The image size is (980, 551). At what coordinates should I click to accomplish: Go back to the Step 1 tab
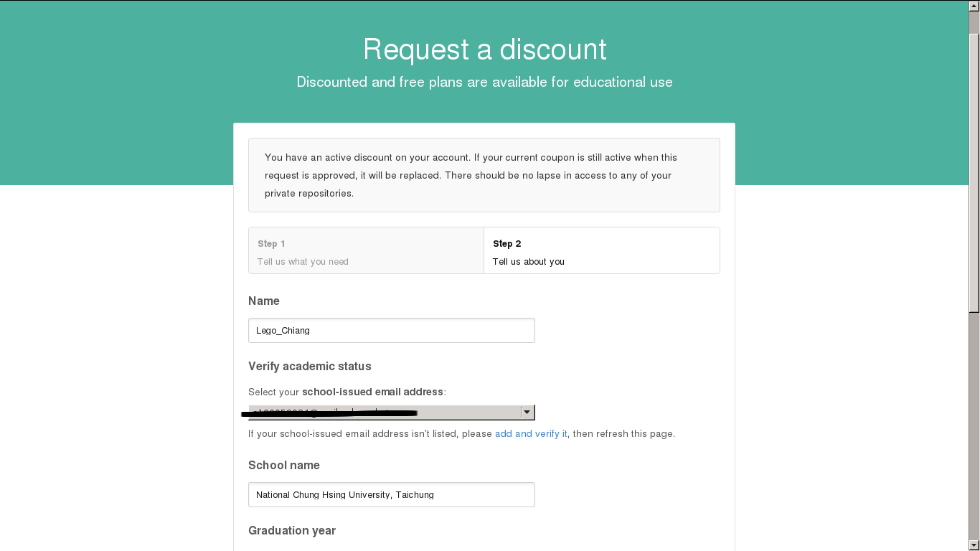[366, 251]
